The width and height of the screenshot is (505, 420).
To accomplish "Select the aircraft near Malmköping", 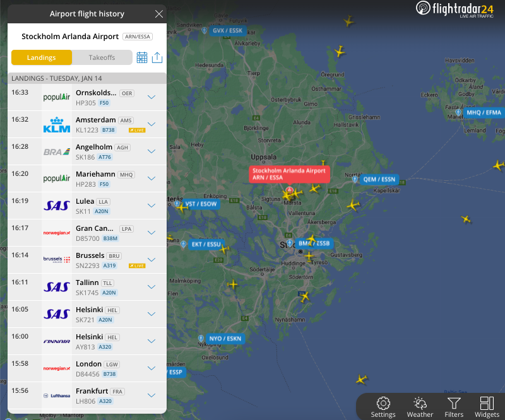I will click(232, 284).
